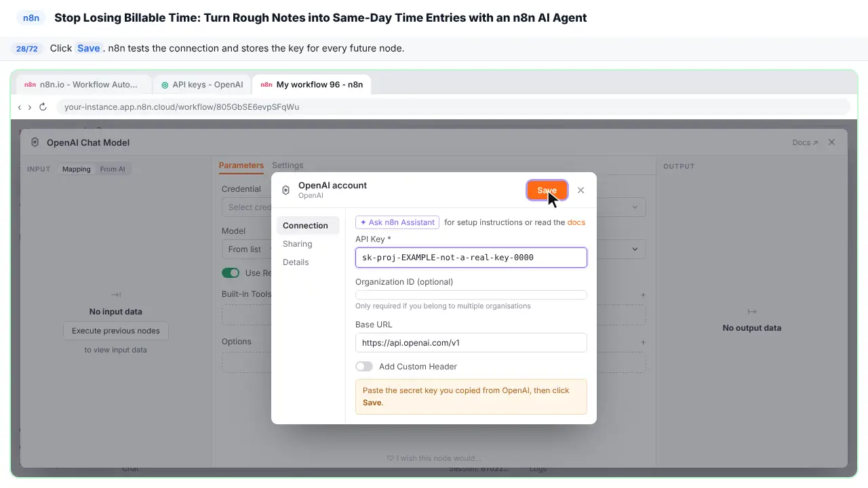Open the orange docs link in setup instructions
This screenshot has width=868, height=488.
pyautogui.click(x=576, y=222)
